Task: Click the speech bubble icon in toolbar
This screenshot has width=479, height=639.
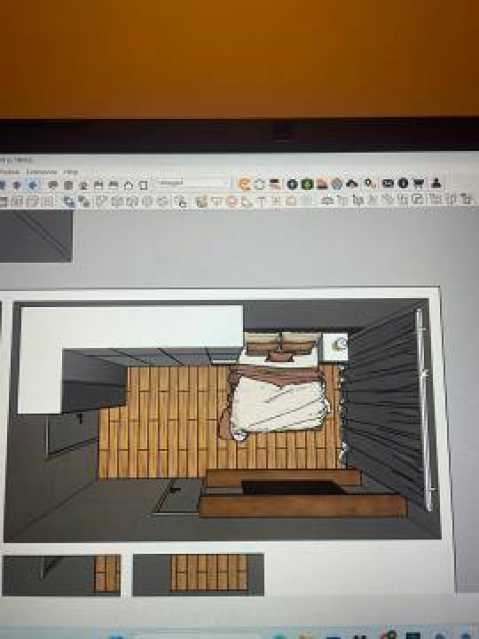Action: point(53,185)
